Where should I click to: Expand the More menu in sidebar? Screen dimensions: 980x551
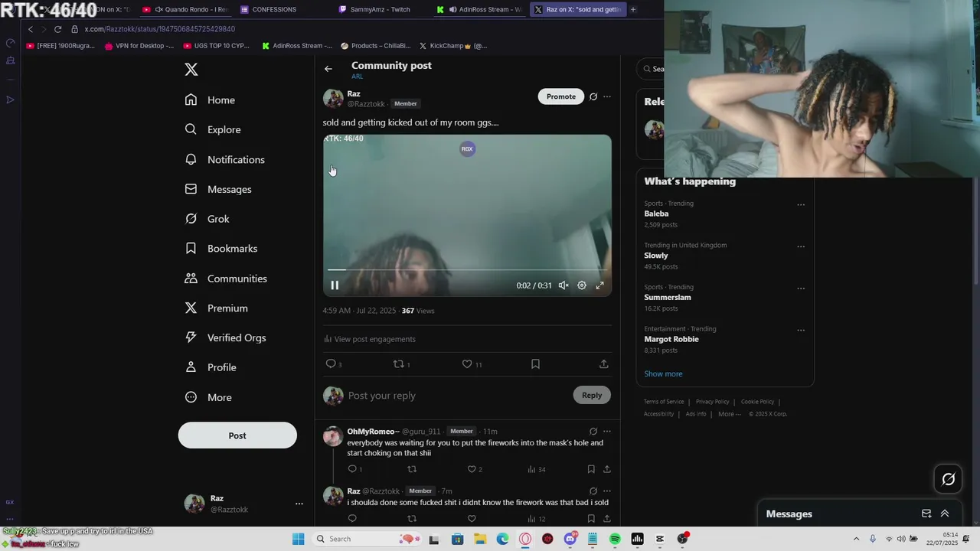[208, 397]
